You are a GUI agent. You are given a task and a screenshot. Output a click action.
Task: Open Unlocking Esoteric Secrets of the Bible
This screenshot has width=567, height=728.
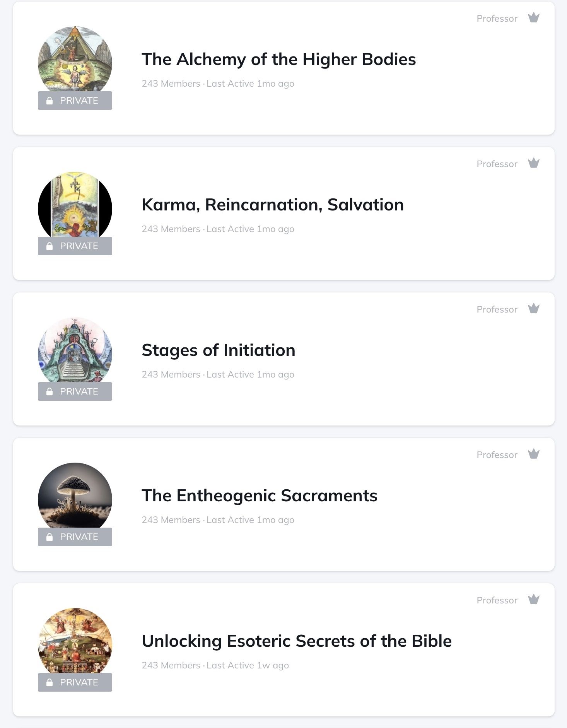pyautogui.click(x=296, y=641)
